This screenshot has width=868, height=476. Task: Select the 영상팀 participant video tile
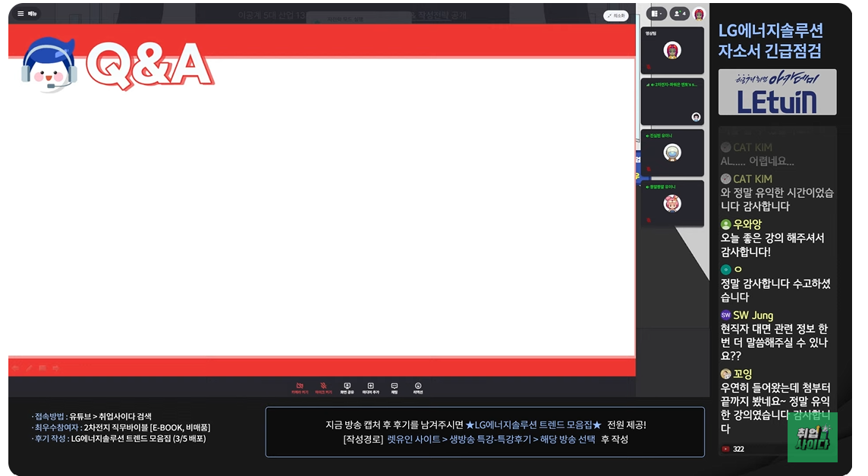[672, 50]
